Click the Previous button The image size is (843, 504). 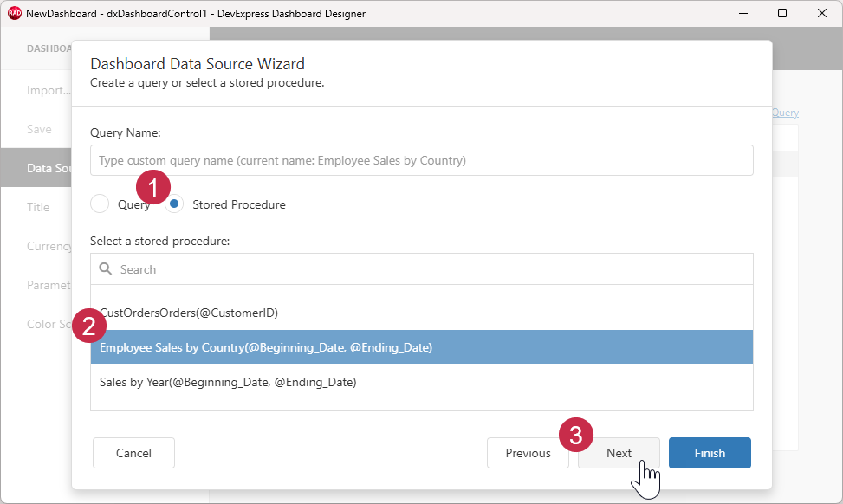(x=528, y=453)
